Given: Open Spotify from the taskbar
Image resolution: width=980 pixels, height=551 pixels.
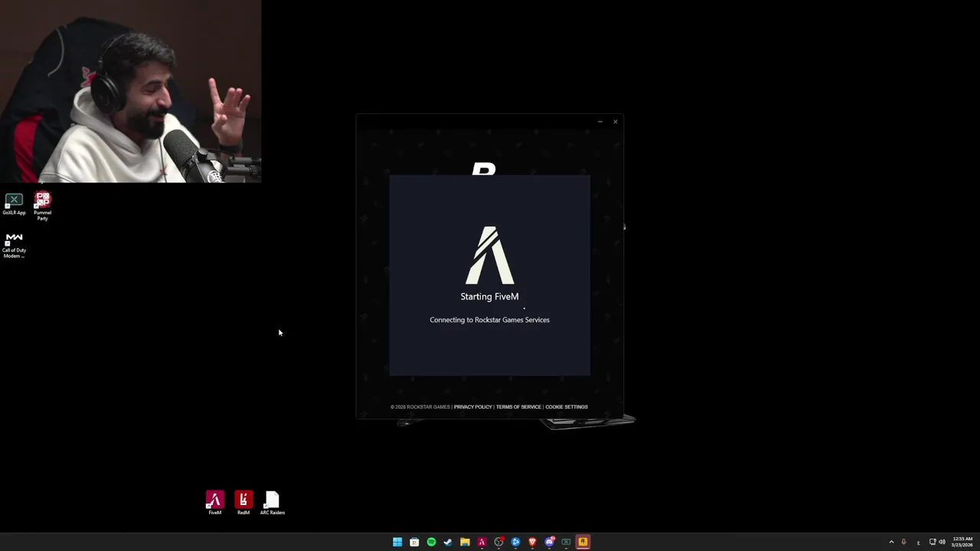Looking at the screenshot, I should click(431, 542).
